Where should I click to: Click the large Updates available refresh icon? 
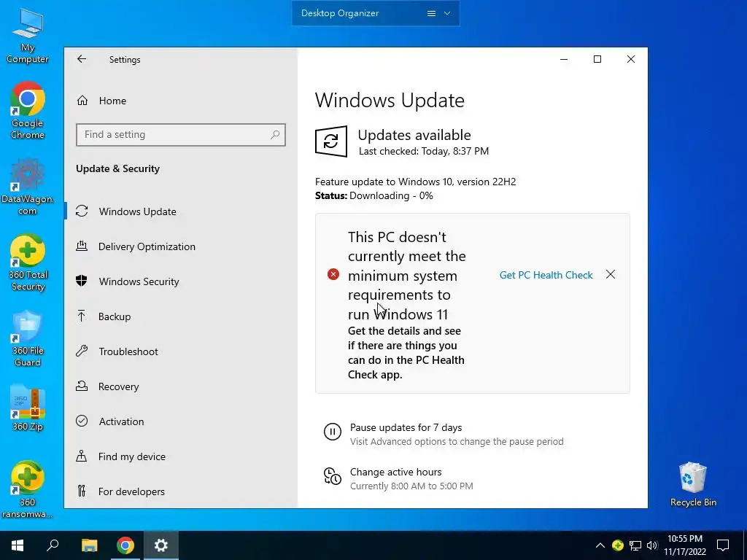click(331, 141)
